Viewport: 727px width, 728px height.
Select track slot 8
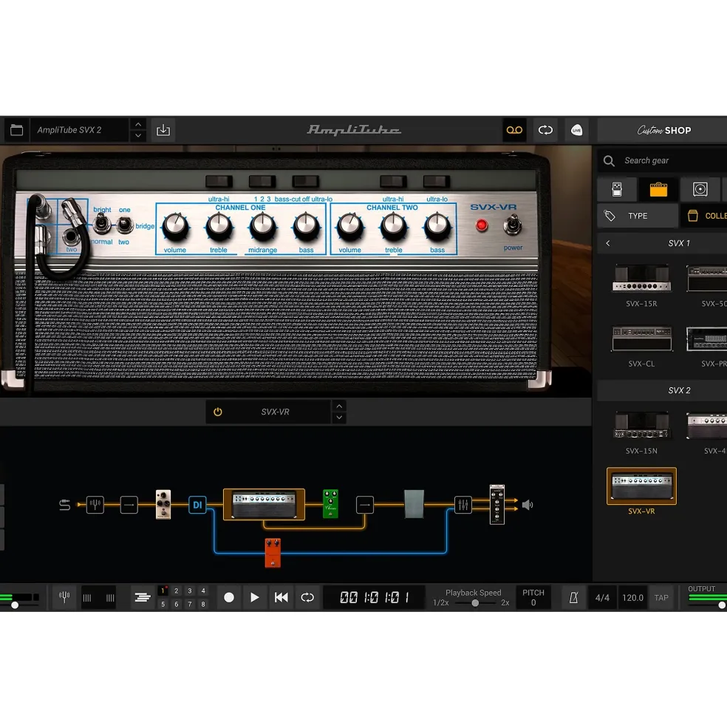pos(203,604)
